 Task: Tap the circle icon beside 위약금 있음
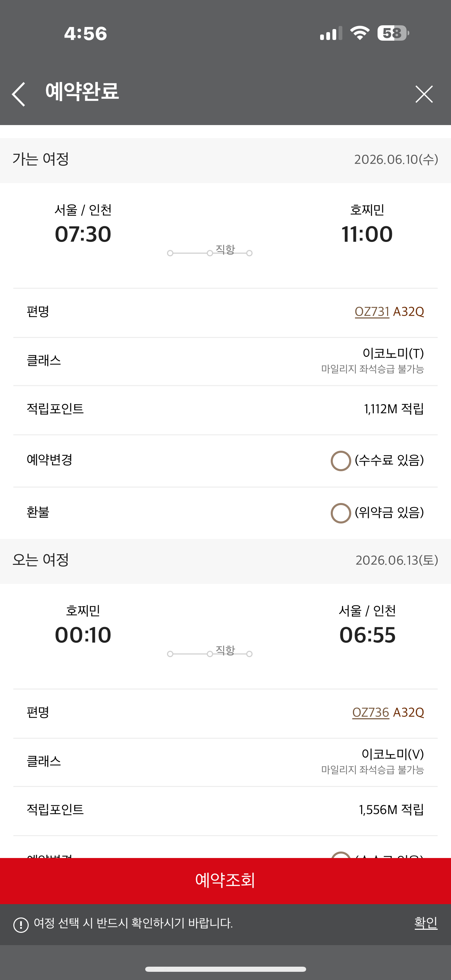(341, 513)
